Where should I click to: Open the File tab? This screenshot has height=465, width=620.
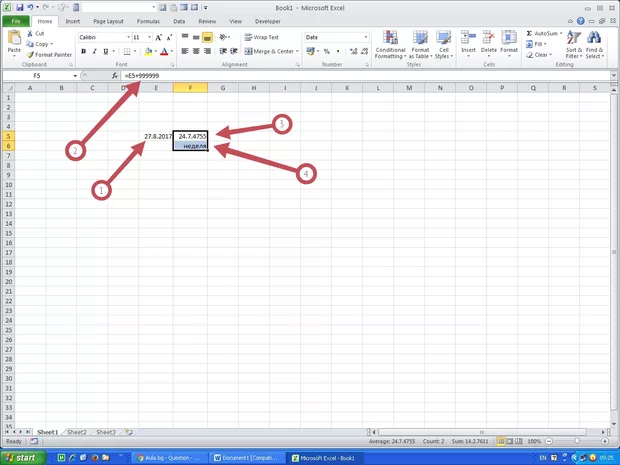pyautogui.click(x=16, y=21)
